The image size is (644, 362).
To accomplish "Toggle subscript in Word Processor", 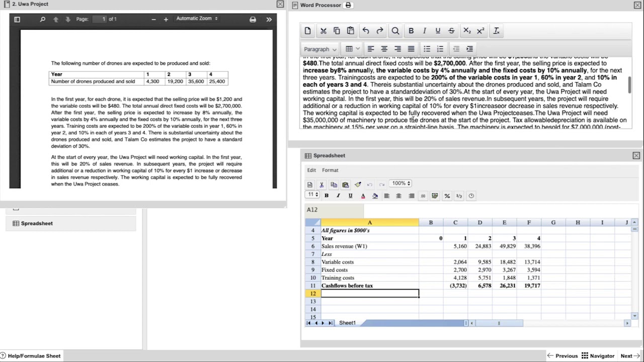I will click(x=467, y=31).
